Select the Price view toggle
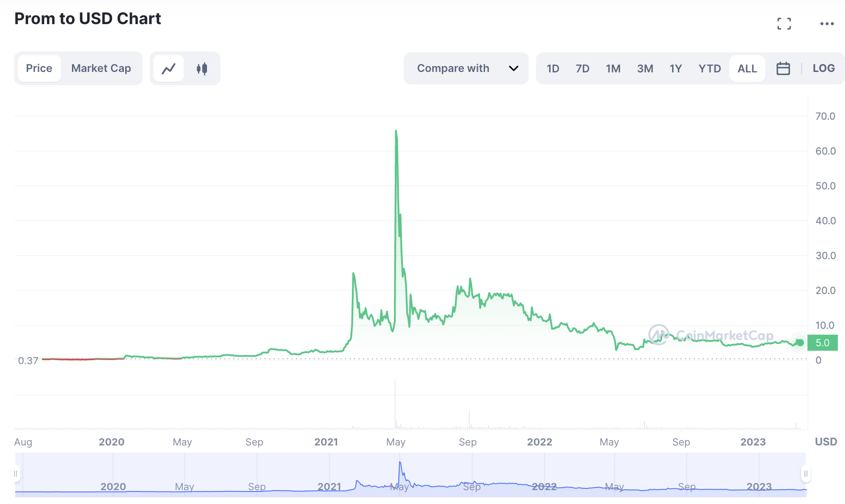The width and height of the screenshot is (845, 504). tap(39, 68)
